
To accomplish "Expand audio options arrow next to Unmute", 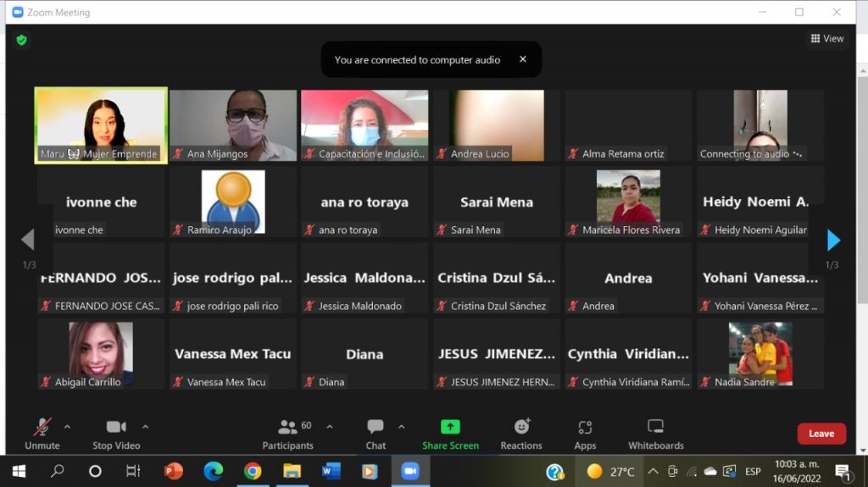I will coord(67,427).
